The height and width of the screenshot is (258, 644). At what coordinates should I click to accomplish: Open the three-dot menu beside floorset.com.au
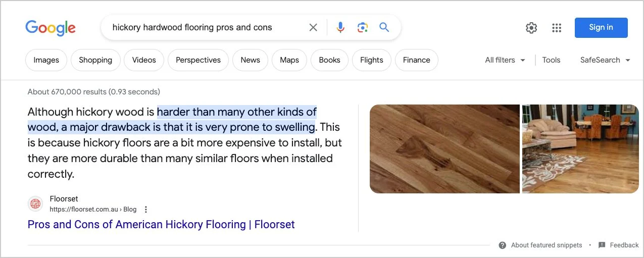(146, 209)
